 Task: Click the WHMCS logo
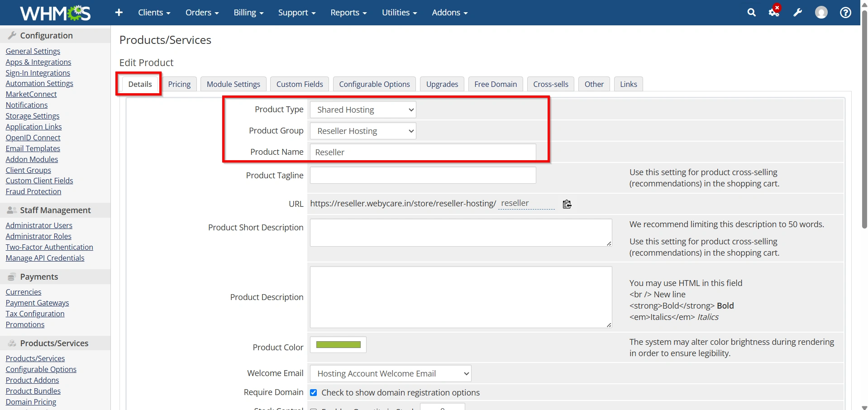[55, 13]
